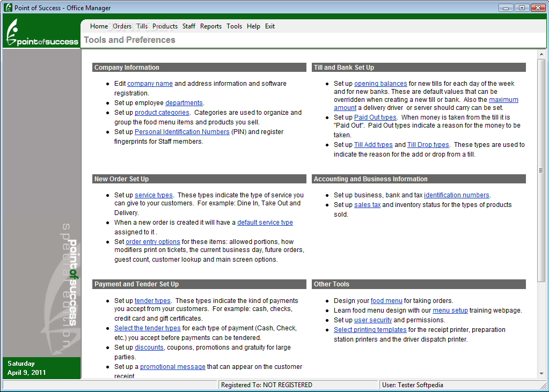Open the opening balances link
Screen dimensions: 549x392
click(x=380, y=84)
